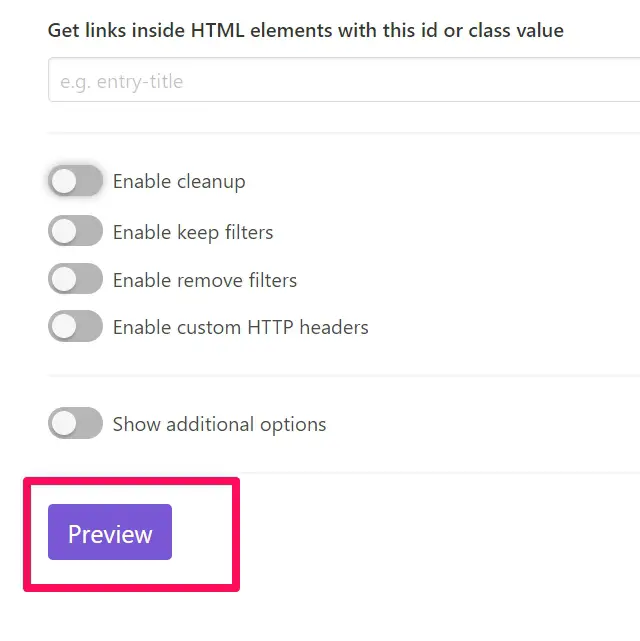640x641 pixels.
Task: Toggle the Enable cleanup switch
Action: pos(76,181)
